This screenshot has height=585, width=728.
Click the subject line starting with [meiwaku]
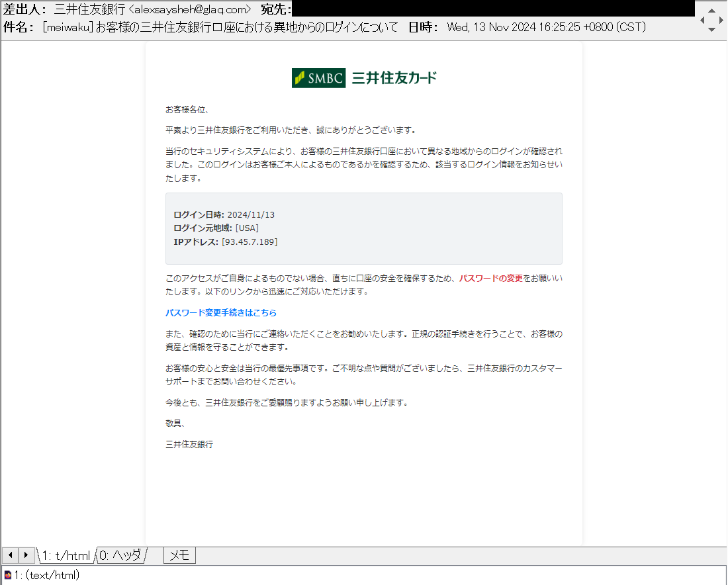220,27
